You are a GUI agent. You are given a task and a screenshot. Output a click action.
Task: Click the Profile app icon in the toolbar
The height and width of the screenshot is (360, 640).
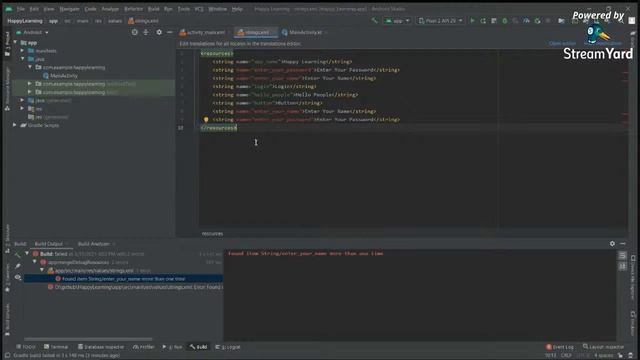(x=527, y=20)
